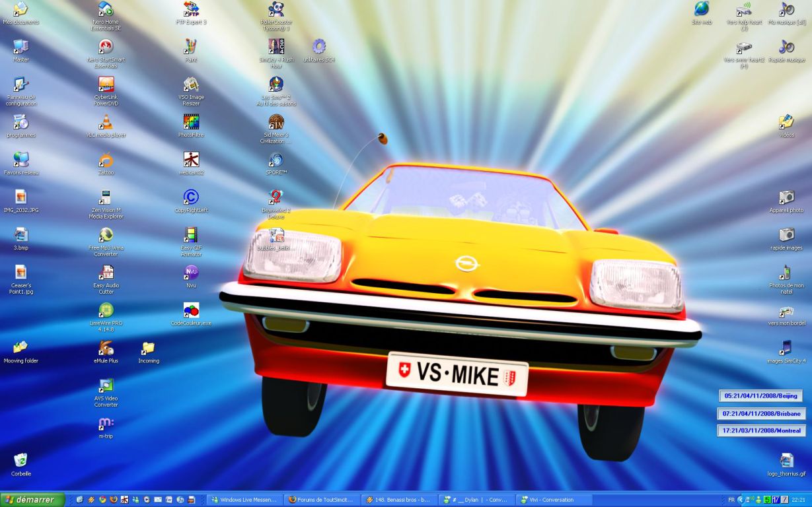Image resolution: width=812 pixels, height=507 pixels.
Task: Open the Master desktop shortcut
Action: [x=20, y=47]
